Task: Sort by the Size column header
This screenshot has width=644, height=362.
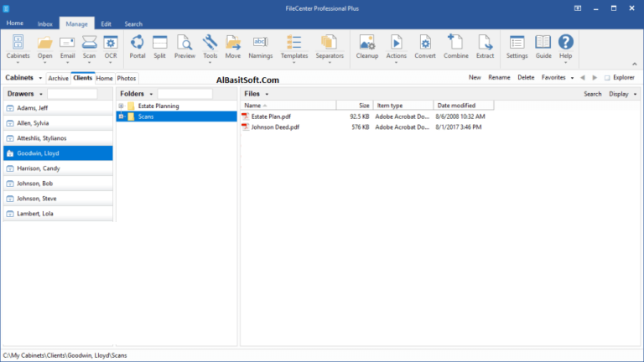Action: tap(355, 106)
